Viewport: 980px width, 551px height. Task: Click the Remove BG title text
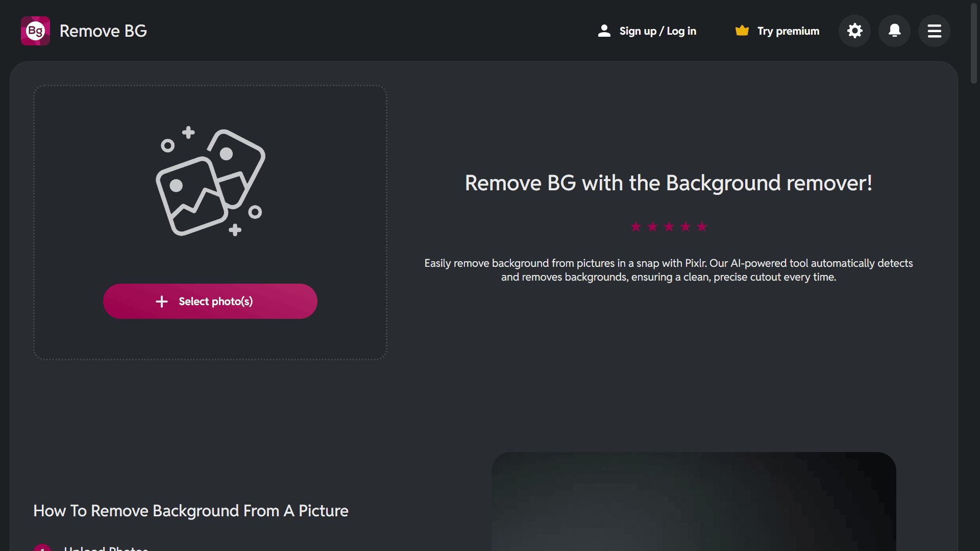pyautogui.click(x=103, y=31)
